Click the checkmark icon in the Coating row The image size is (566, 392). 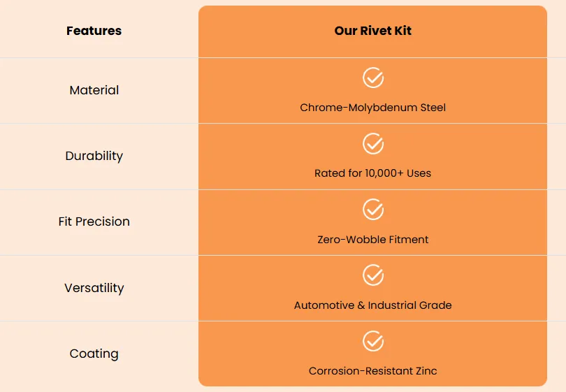[x=373, y=341]
